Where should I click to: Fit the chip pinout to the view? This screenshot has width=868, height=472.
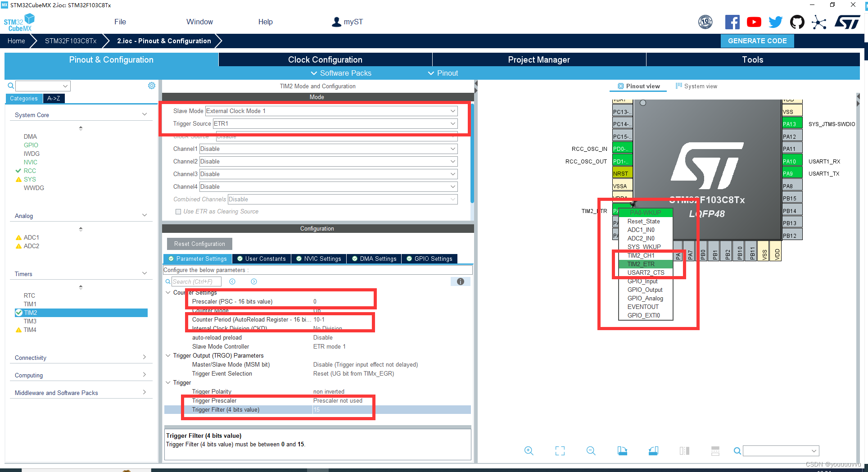pyautogui.click(x=560, y=451)
